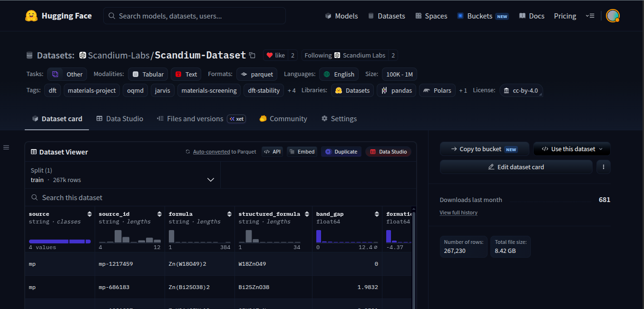Expand the Use this dataset dropdown
The width and height of the screenshot is (644, 309).
pyautogui.click(x=572, y=149)
